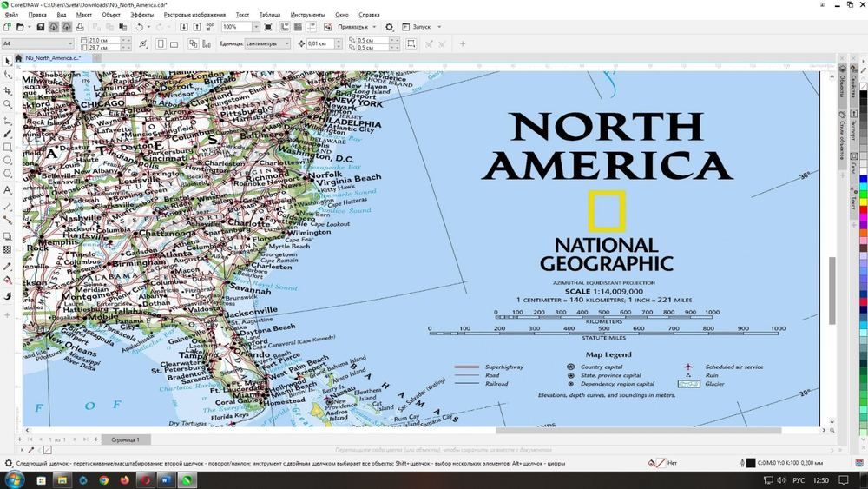Open the Эффекты menu

(142, 15)
